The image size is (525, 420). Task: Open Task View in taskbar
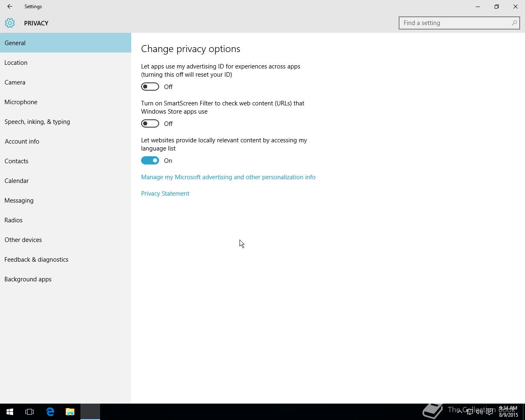tap(30, 412)
